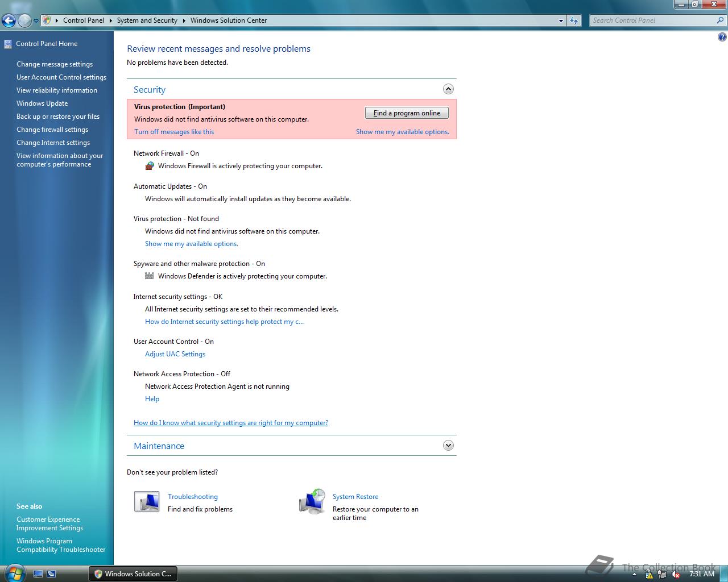This screenshot has height=582, width=728.
Task: Click the shield icon in address bar
Action: click(47, 20)
